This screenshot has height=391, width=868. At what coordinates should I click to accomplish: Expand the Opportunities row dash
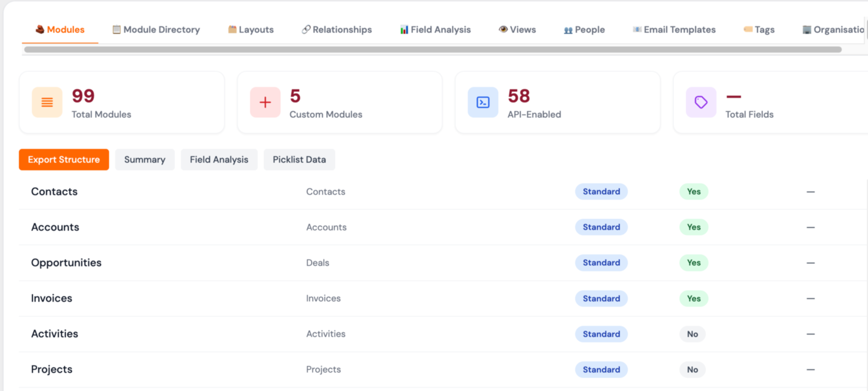811,263
